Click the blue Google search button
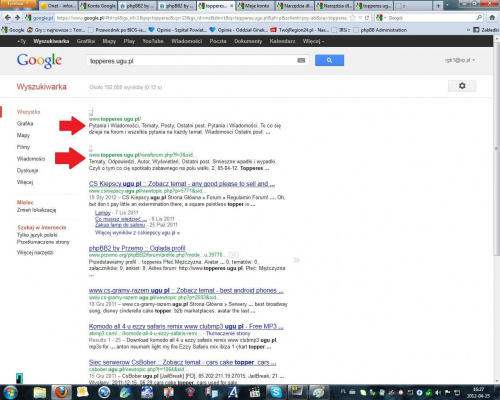 pos(329,60)
